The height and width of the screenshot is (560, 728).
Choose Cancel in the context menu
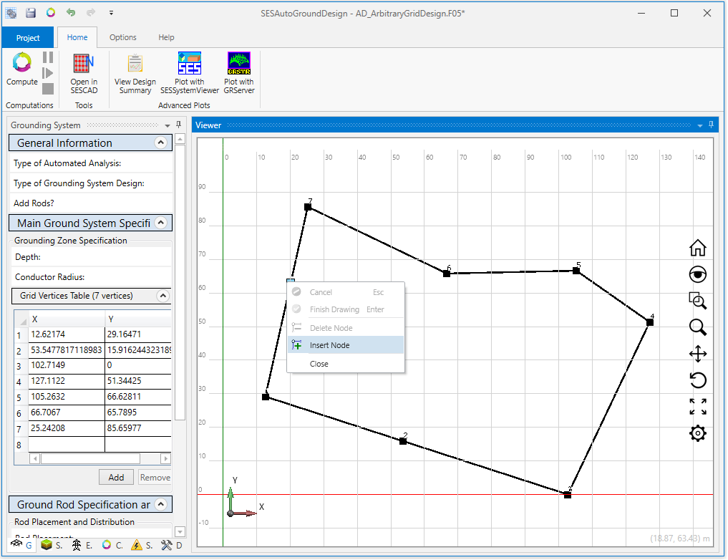tap(346, 292)
